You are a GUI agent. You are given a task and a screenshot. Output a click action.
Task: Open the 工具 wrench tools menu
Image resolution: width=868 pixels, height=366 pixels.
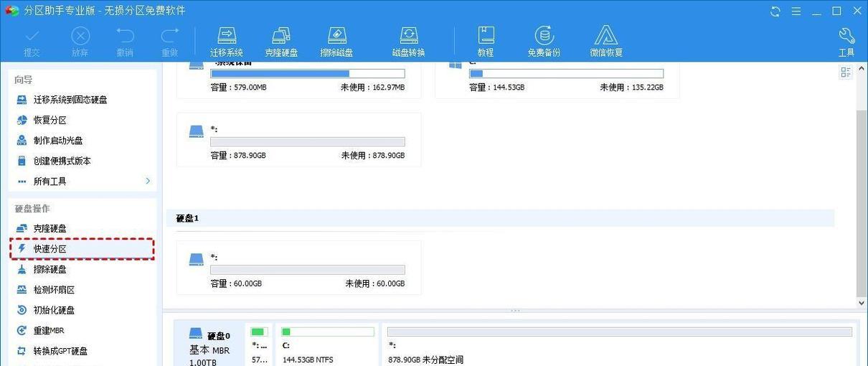click(x=846, y=42)
